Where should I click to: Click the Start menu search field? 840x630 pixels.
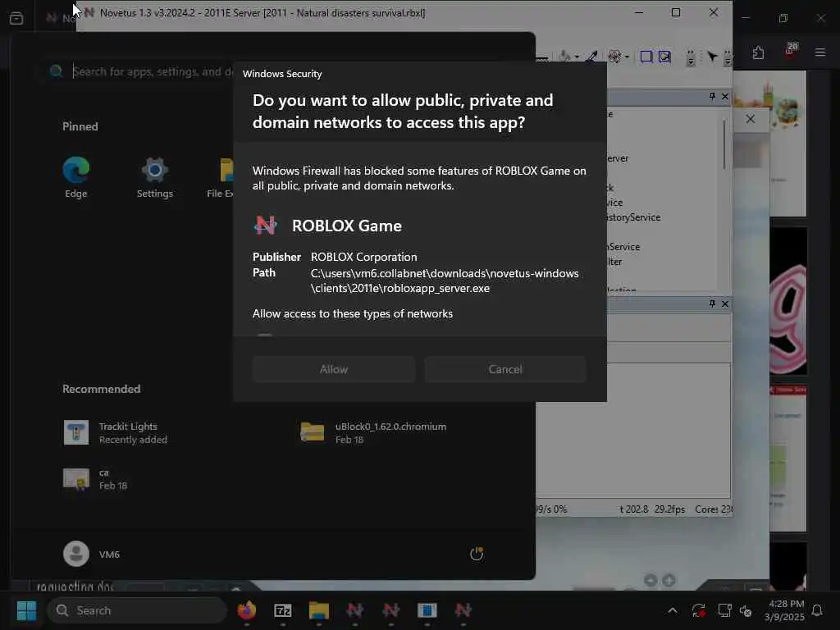(153, 71)
